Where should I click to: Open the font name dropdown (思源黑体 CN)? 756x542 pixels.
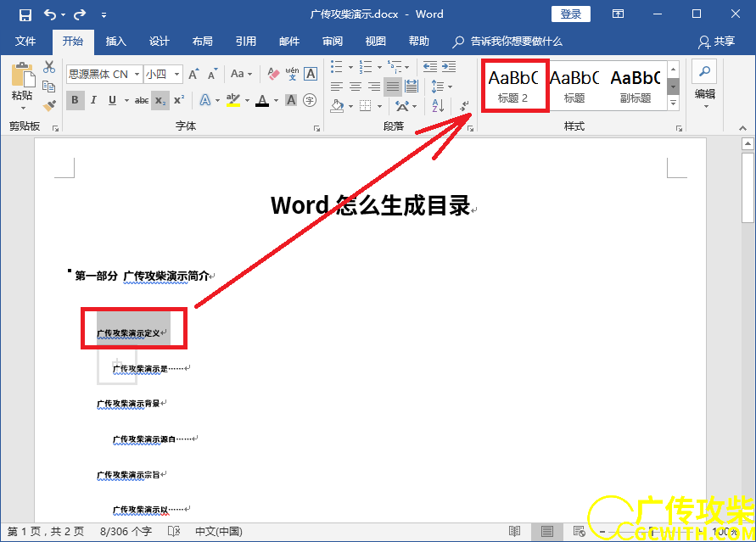click(x=137, y=74)
